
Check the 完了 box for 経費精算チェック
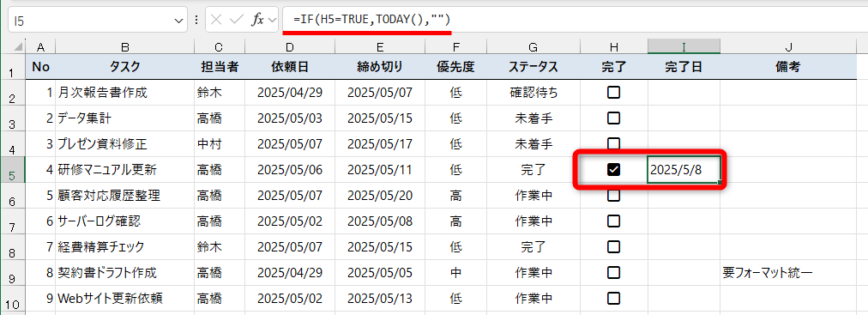pos(613,246)
